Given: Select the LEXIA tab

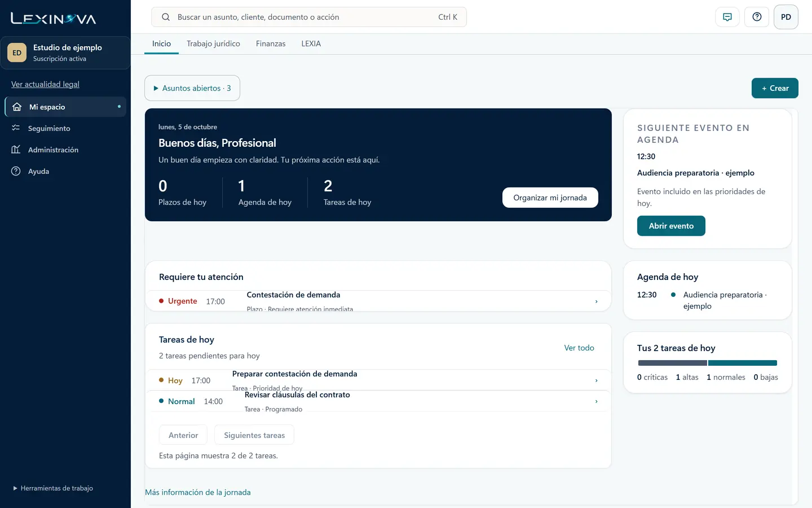Looking at the screenshot, I should pyautogui.click(x=311, y=43).
